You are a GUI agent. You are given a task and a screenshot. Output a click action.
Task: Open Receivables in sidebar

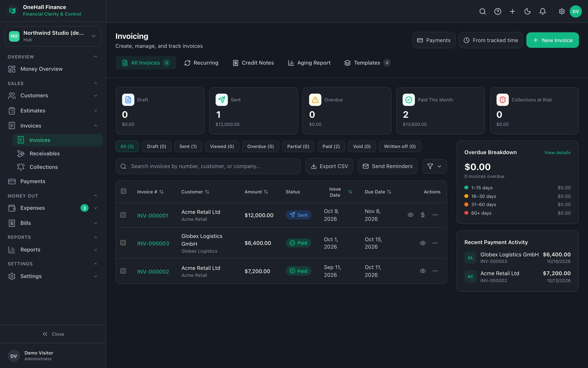58,154
